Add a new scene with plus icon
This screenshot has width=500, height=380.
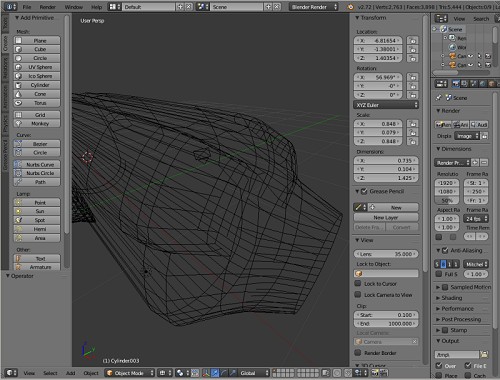(x=268, y=7)
